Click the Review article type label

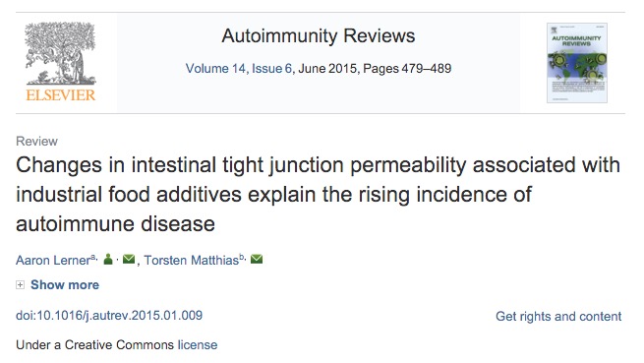[x=37, y=141]
